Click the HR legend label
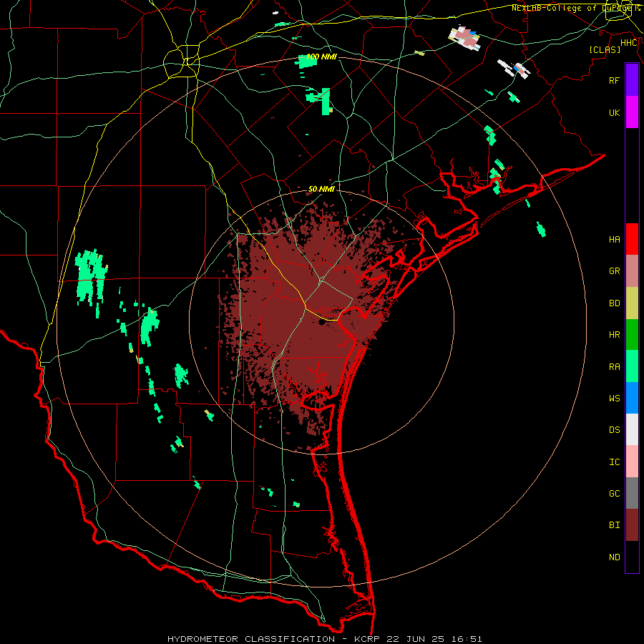644x644 pixels. pos(614,335)
